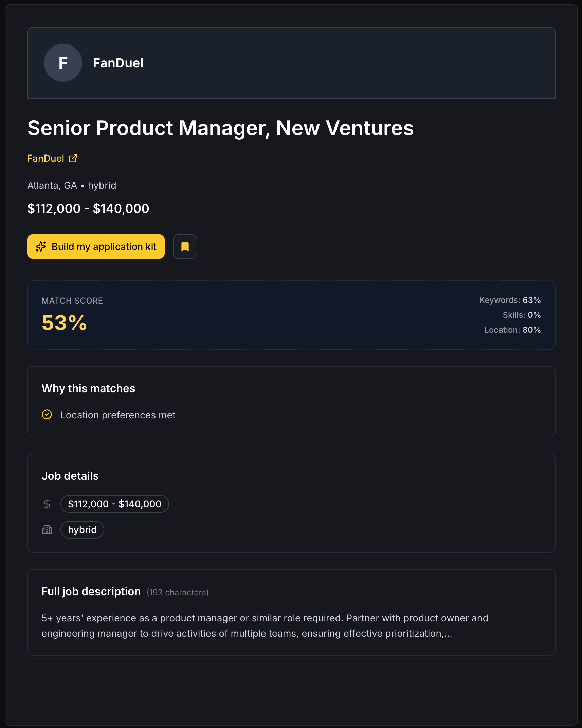Click the checkmark icon next to Location preferences met
Screen dimensions: 582x728
coord(47,415)
